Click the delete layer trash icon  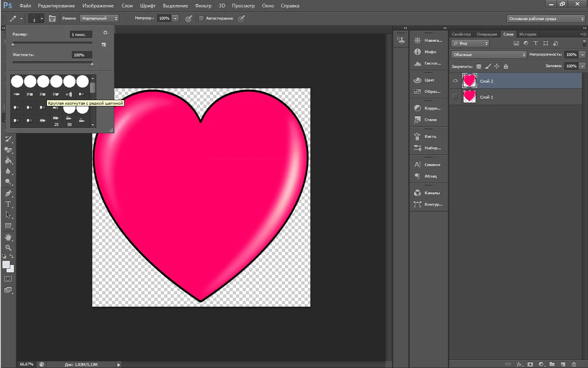point(574,364)
